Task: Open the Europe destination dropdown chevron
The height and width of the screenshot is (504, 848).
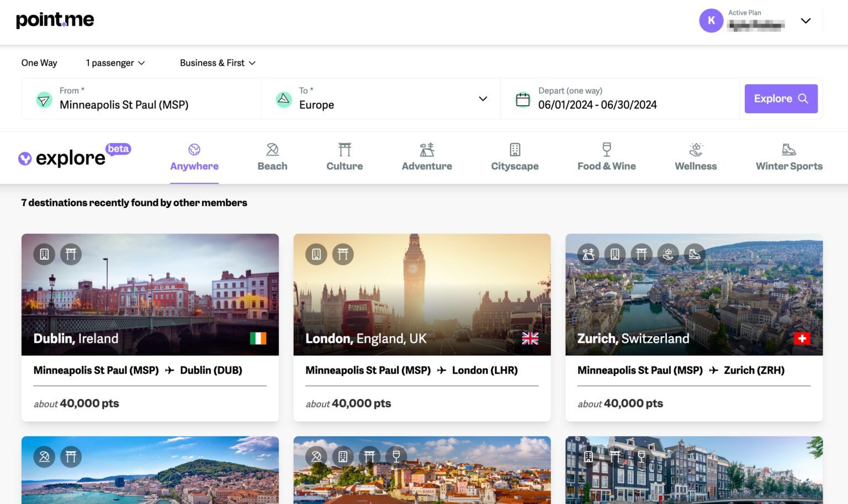Action: [x=483, y=99]
